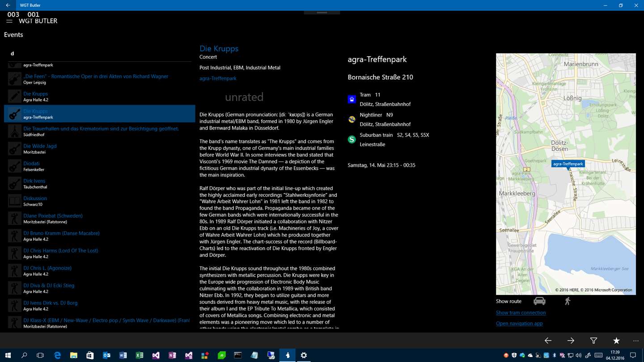Select the Diodati event

click(100, 166)
